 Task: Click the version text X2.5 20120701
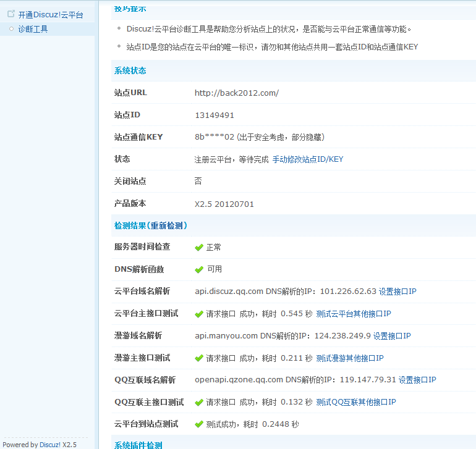pos(224,204)
